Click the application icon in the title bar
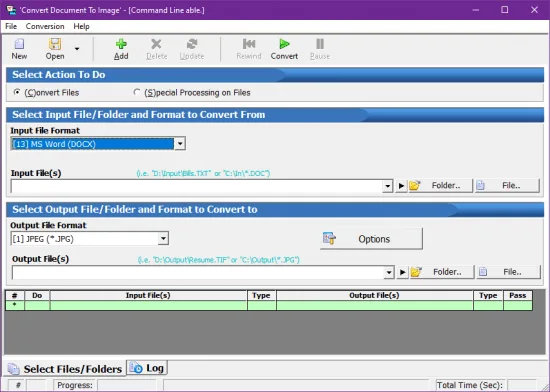550x392 pixels. tap(11, 10)
